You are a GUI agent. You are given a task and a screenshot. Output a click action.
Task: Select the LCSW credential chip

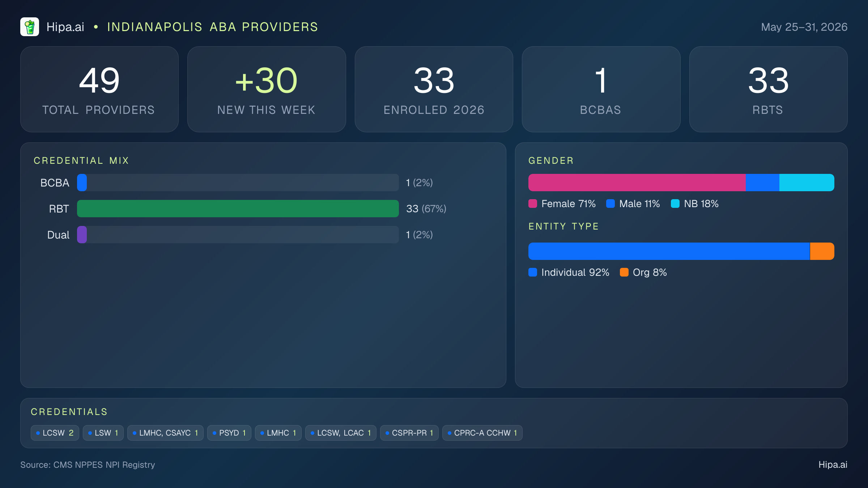pyautogui.click(x=55, y=433)
